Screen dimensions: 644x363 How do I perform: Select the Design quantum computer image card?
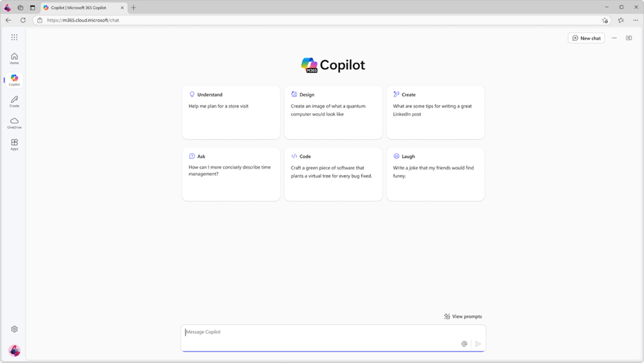point(333,112)
